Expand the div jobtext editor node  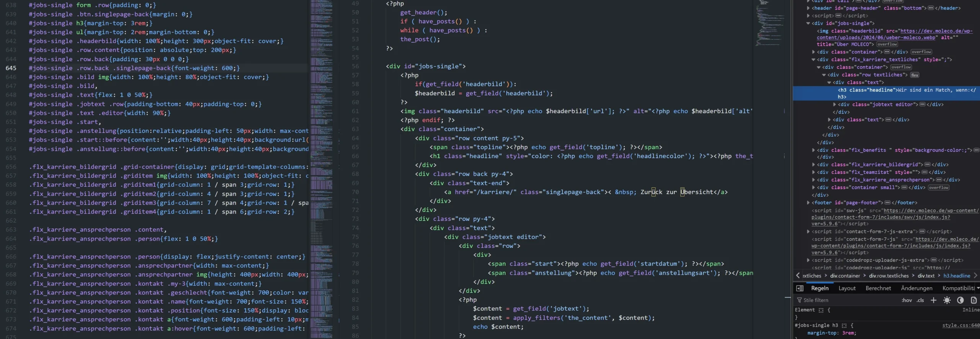[835, 104]
